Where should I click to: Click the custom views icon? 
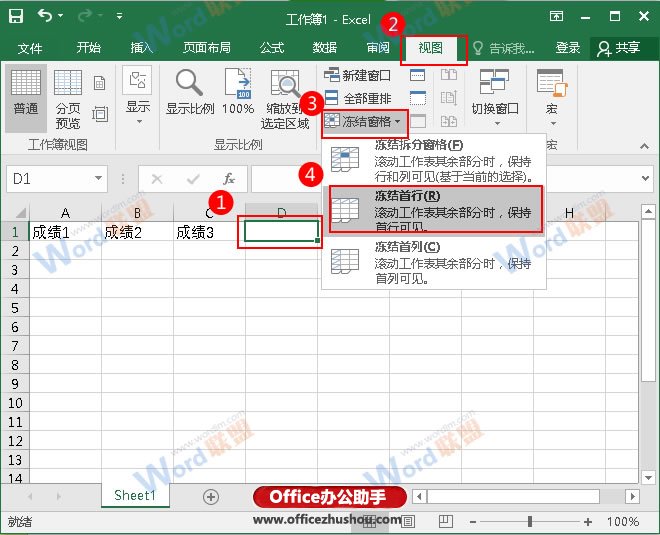coord(100,114)
